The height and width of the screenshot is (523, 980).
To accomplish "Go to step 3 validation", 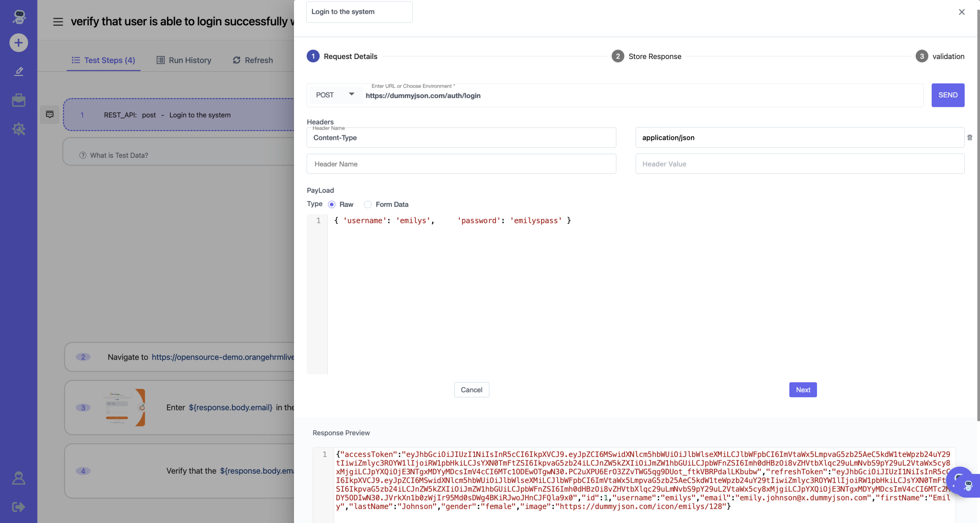I will (x=940, y=56).
